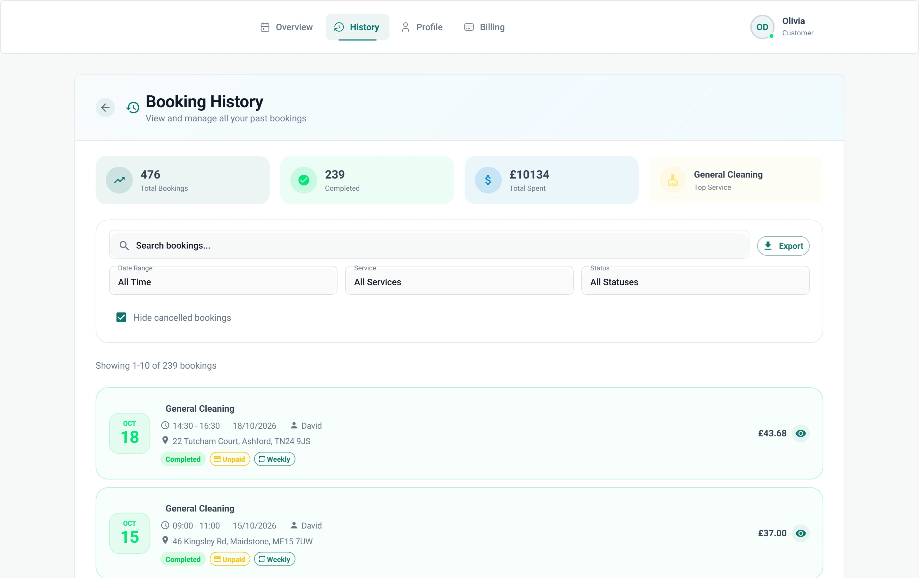The image size is (924, 578).
Task: Click clock icon beside 09:00 - 11:00
Action: point(165,525)
